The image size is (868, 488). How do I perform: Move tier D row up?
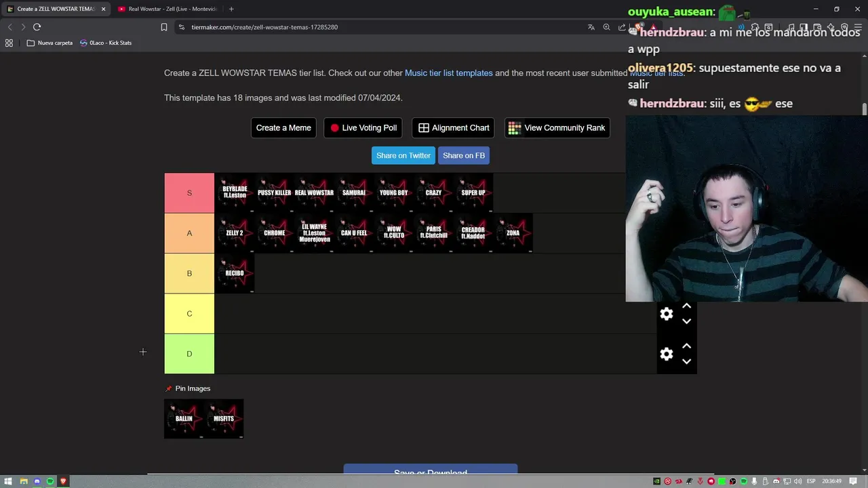click(x=686, y=346)
